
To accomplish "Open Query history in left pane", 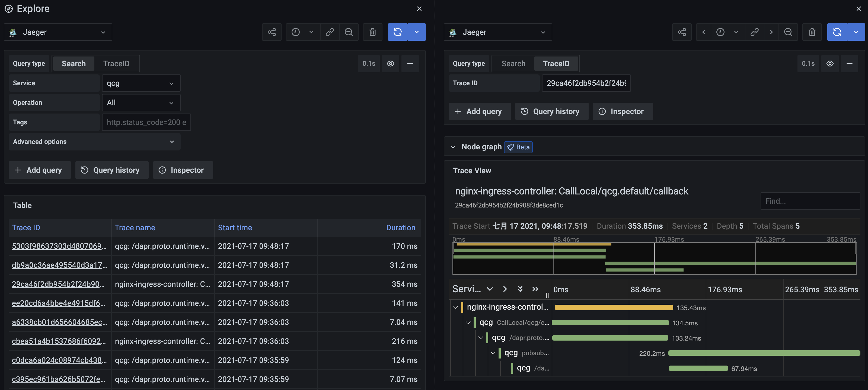I will (111, 170).
